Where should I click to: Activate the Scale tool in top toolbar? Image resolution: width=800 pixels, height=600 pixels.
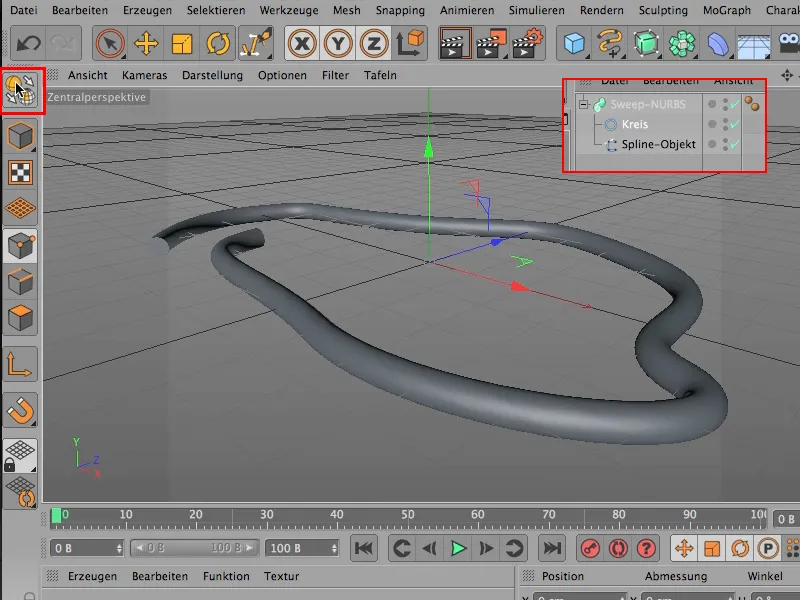pos(182,44)
